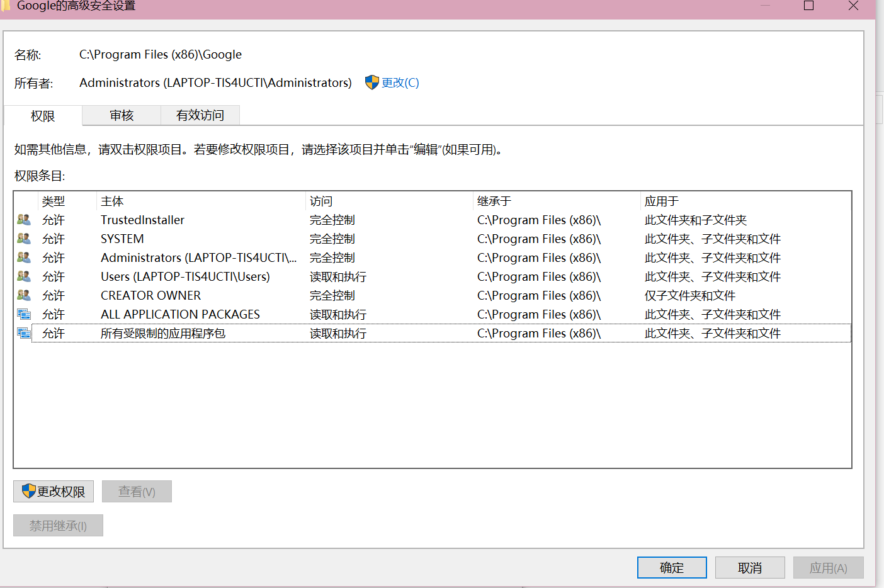Select the 所有受限制的应用程序包 entry

(x=433, y=333)
